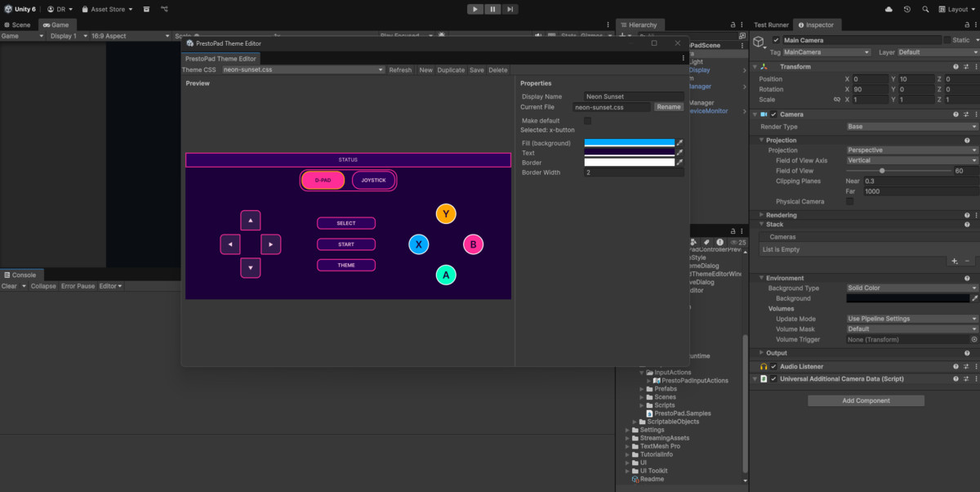Click the Pause button in toolbar
The height and width of the screenshot is (492, 980).
pyautogui.click(x=493, y=9)
